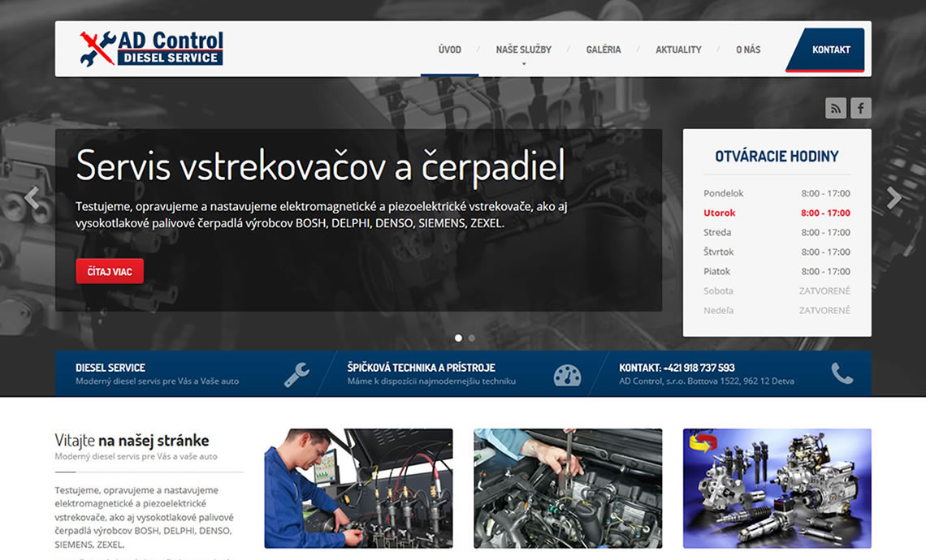Click the Otváracie hodiny heading
Screen dimensions: 926x560
pos(777,157)
